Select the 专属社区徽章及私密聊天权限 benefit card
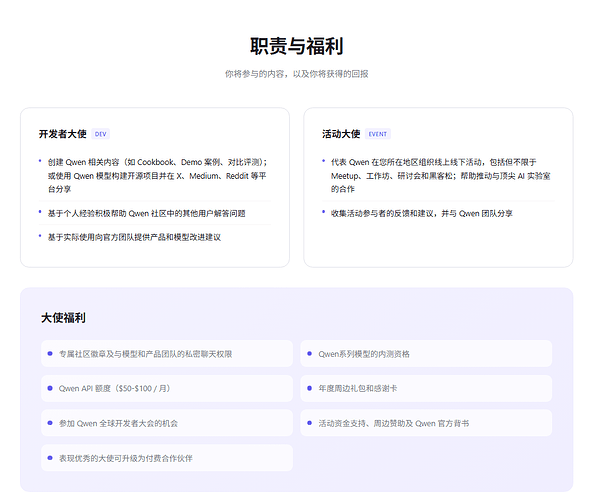Viewport: 594px width, 500px height. coord(167,353)
